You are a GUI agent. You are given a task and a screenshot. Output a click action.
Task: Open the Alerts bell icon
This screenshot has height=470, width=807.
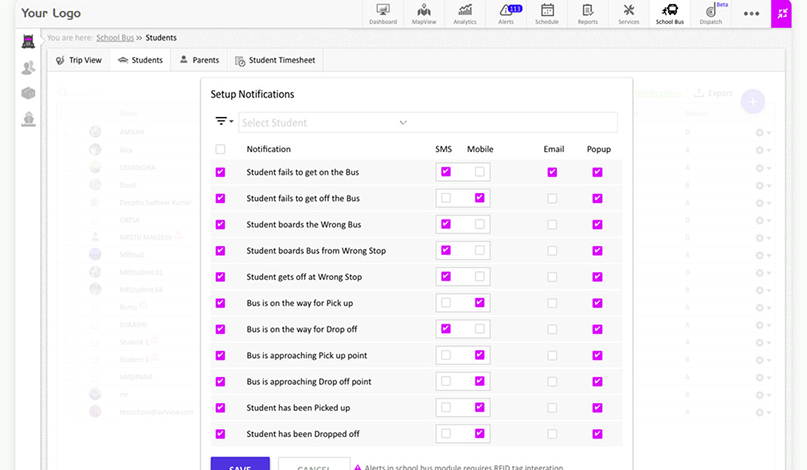[506, 14]
